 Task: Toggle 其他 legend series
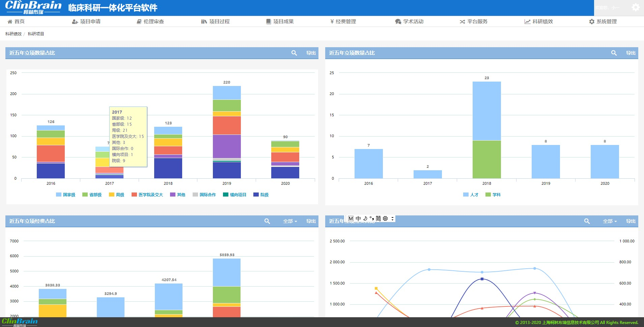click(177, 195)
